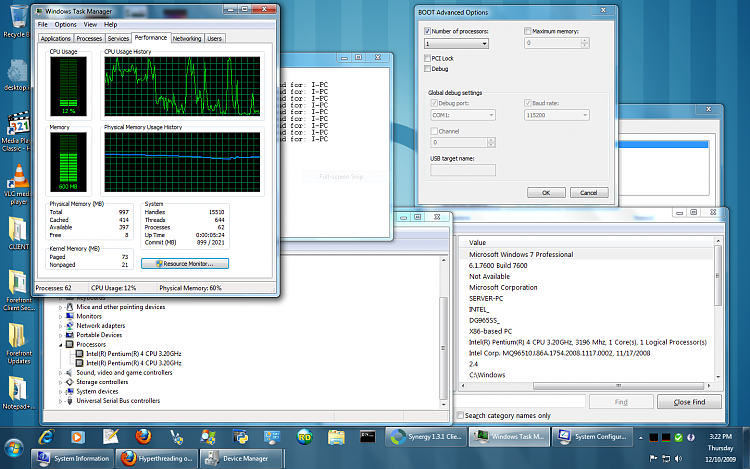The image size is (750, 469).
Task: Expand Sound, video and game controllers
Action: click(x=61, y=373)
